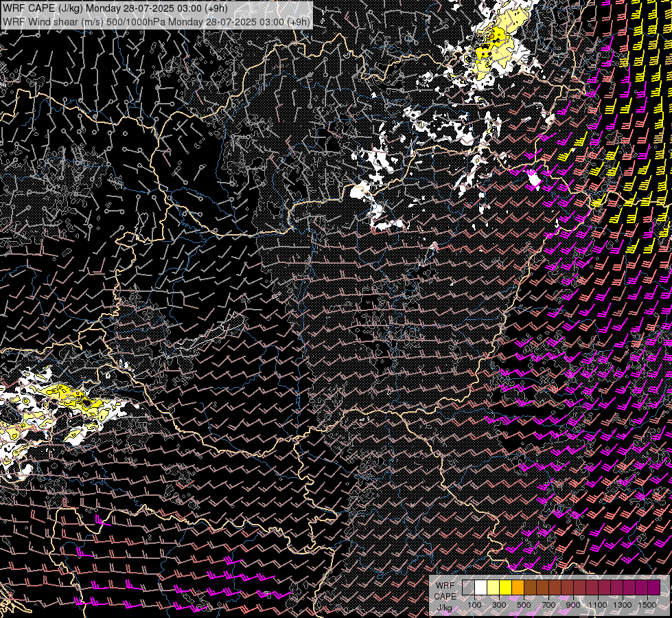672x618 pixels.
Task: Click the 1100 legend value
Action: [x=598, y=605]
